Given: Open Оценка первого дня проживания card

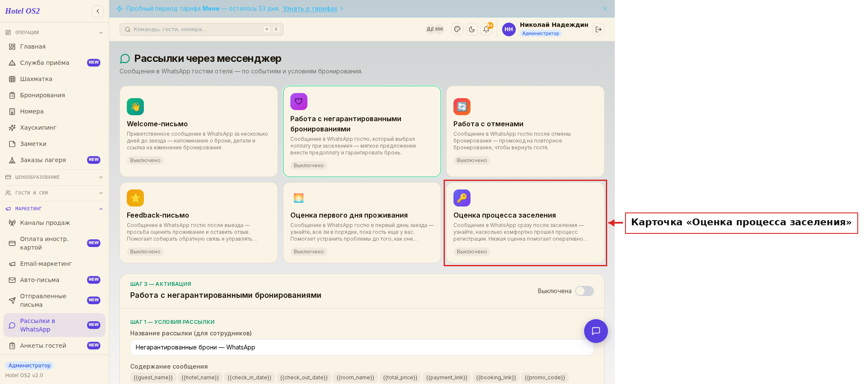Looking at the screenshot, I should [362, 223].
